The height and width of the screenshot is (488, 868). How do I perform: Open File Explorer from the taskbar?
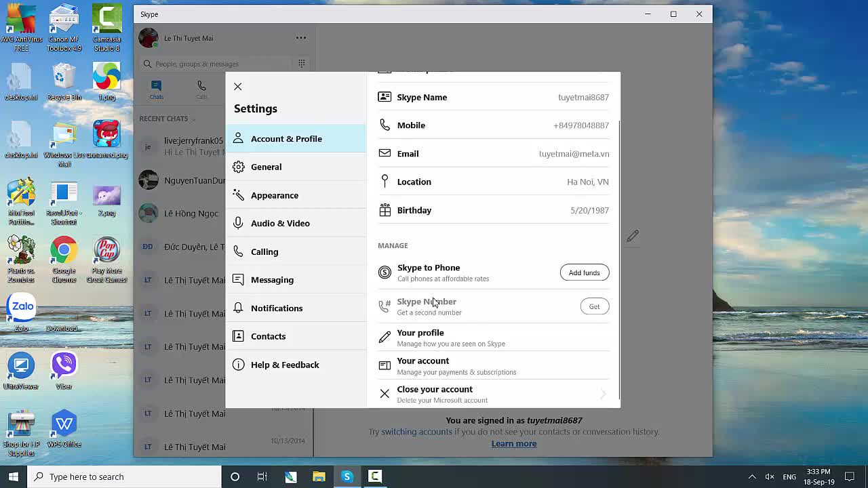click(319, 476)
